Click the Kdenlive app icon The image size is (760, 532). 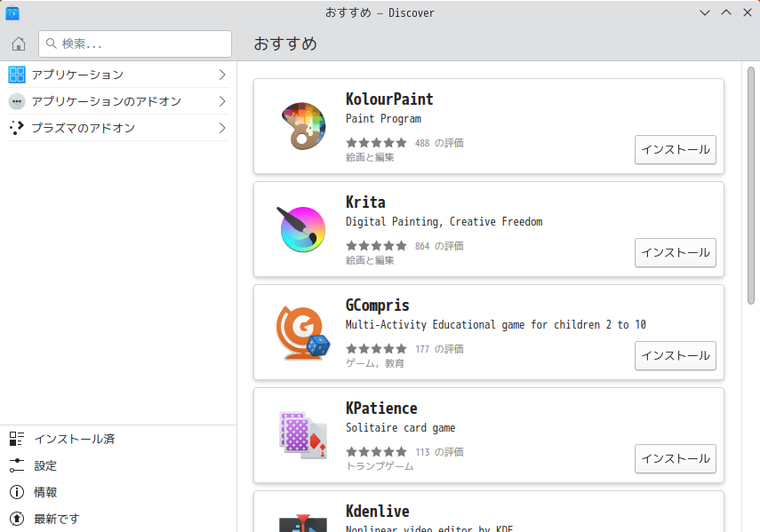[x=302, y=523]
